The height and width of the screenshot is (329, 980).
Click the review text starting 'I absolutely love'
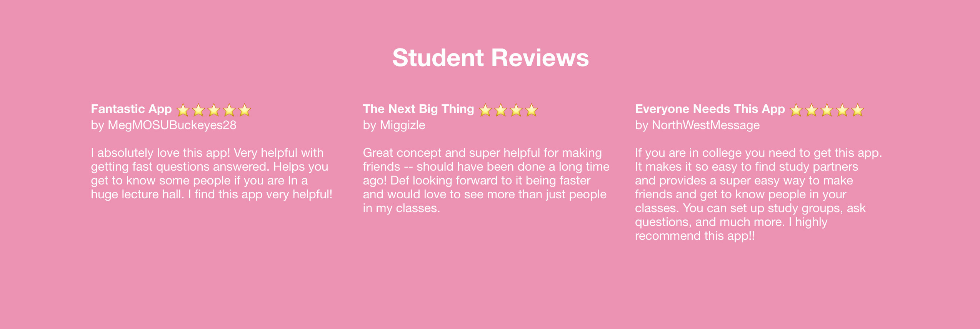tap(212, 174)
